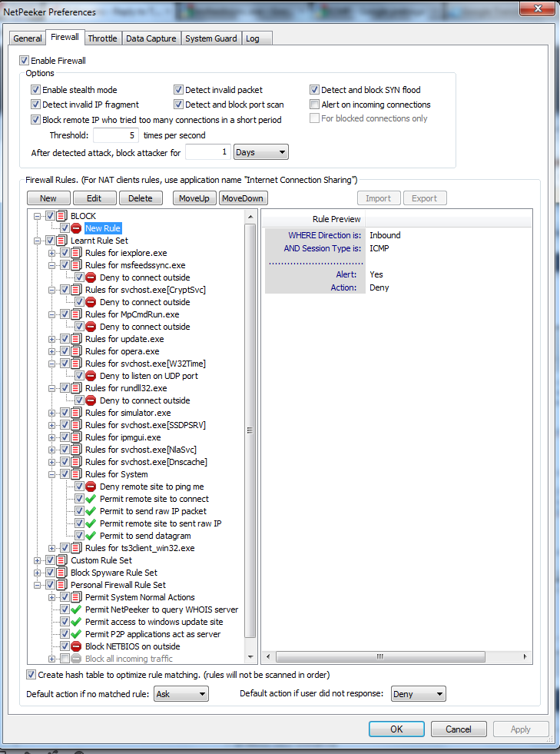Screen dimensions: 560x754
Task: Expand Rules for iexplore.exe node
Action: click(x=52, y=253)
